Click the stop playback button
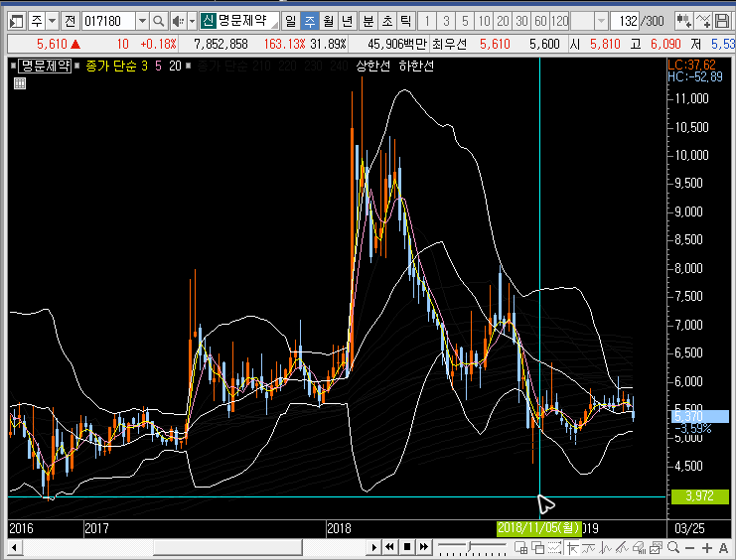The image size is (736, 560). [407, 547]
